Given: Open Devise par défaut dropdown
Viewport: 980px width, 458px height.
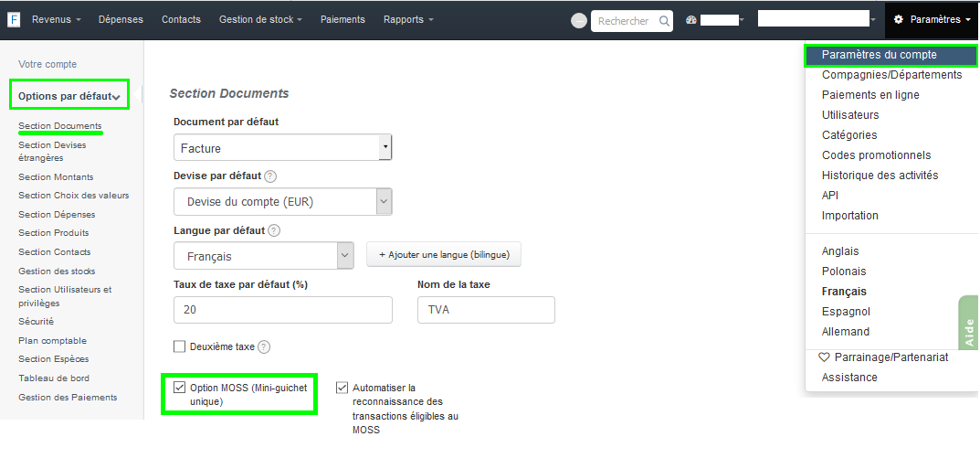Looking at the screenshot, I should [x=282, y=201].
